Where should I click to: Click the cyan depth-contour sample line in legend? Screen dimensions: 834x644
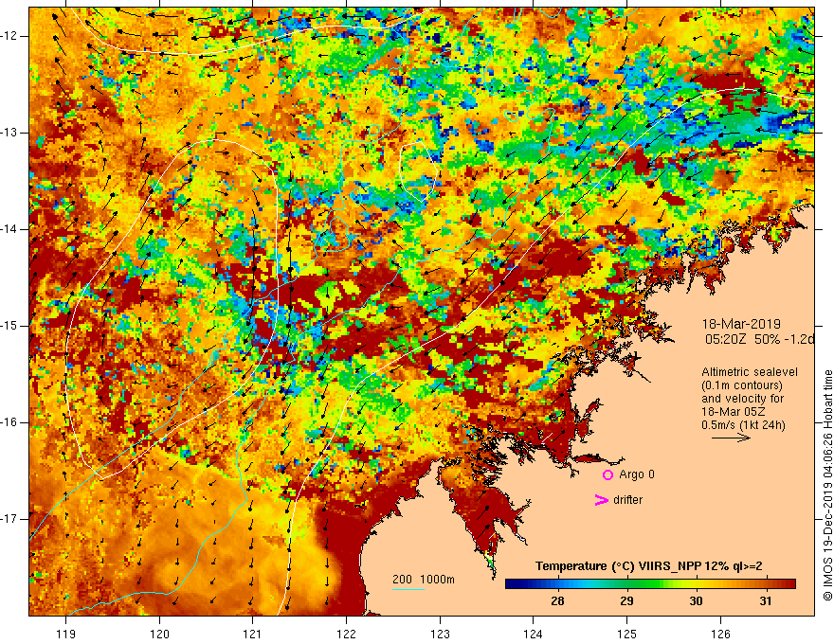pyautogui.click(x=408, y=589)
